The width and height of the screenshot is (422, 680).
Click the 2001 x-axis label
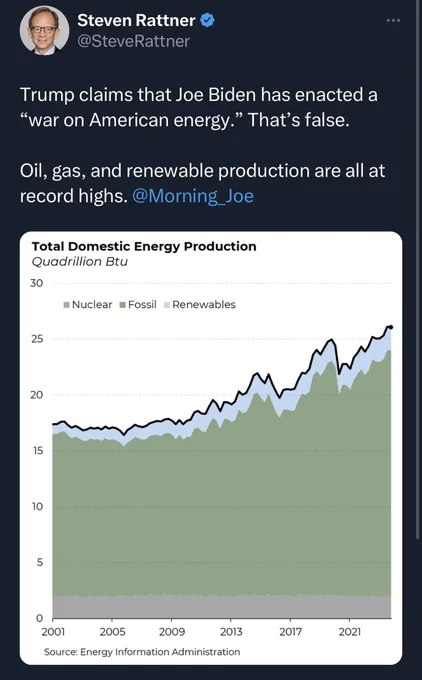53,631
